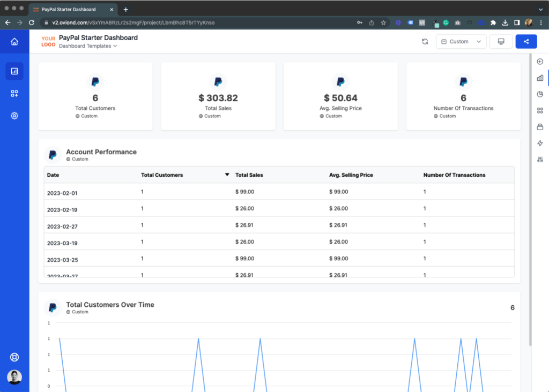Select the lightning bolt icon in the right panel
The height and width of the screenshot is (392, 549).
pos(540,143)
